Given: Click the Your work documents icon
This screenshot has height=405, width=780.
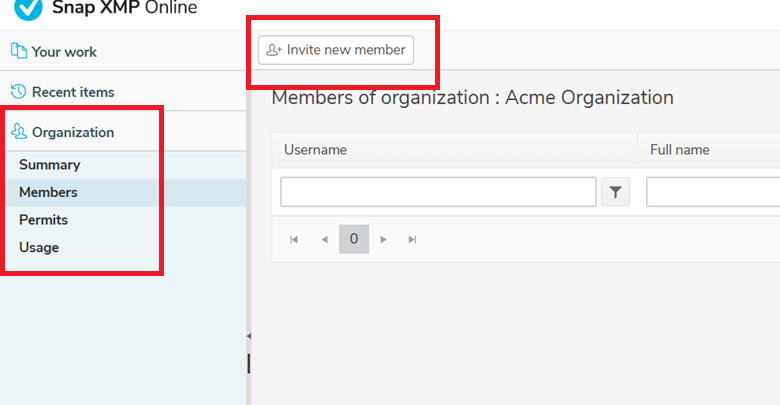Looking at the screenshot, I should click(x=19, y=51).
